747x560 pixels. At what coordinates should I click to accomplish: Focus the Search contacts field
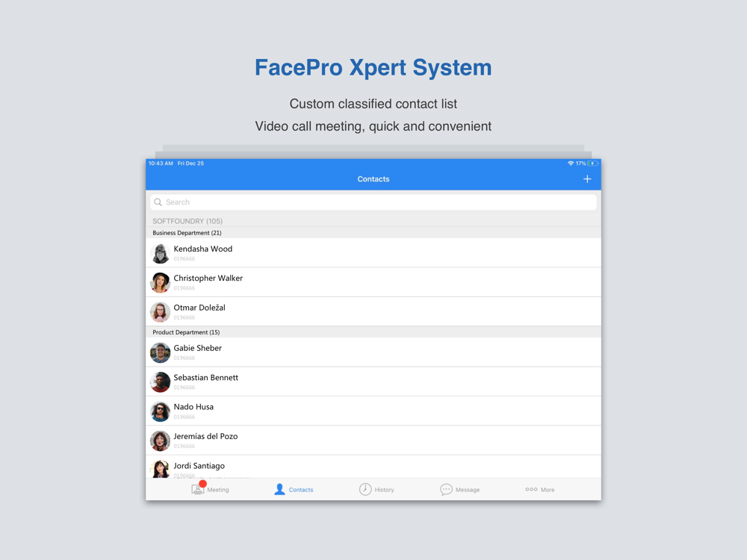coord(373,202)
